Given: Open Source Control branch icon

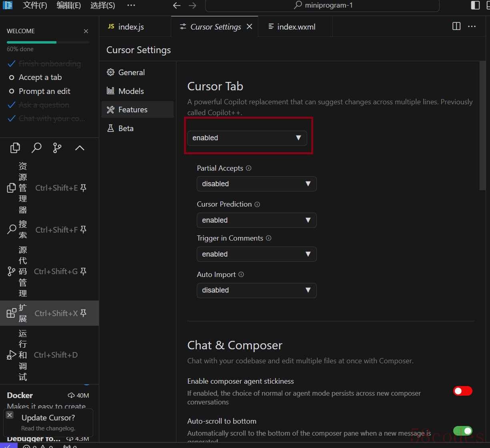Looking at the screenshot, I should tap(57, 148).
